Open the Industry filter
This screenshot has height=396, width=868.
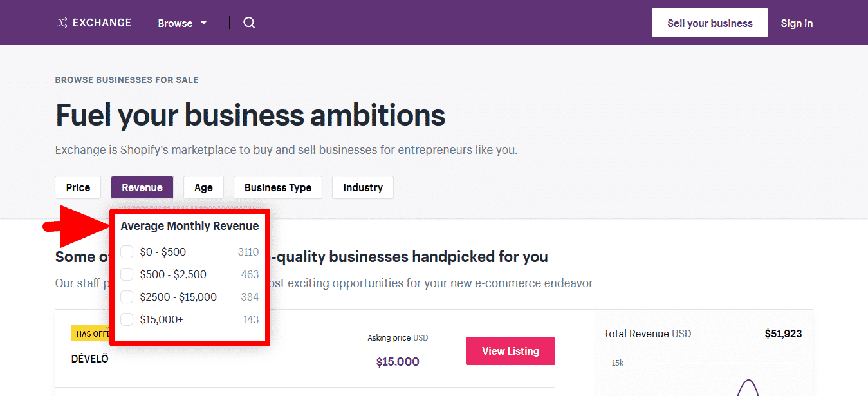(x=363, y=187)
